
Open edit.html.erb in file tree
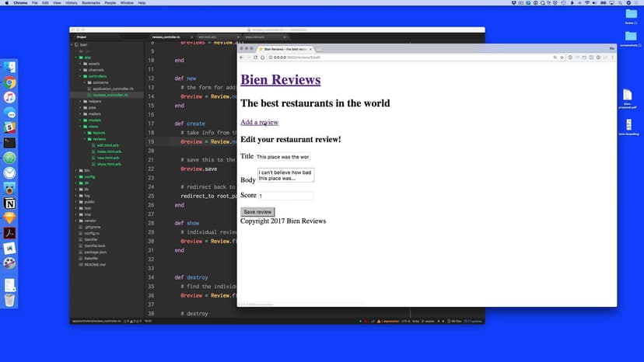tap(107, 145)
